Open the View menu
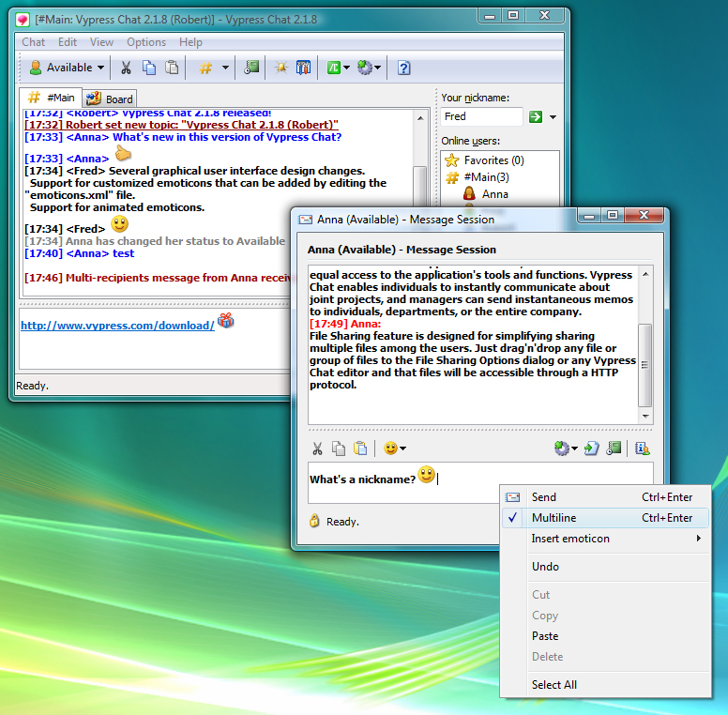The width and height of the screenshot is (728, 715). coord(101,42)
